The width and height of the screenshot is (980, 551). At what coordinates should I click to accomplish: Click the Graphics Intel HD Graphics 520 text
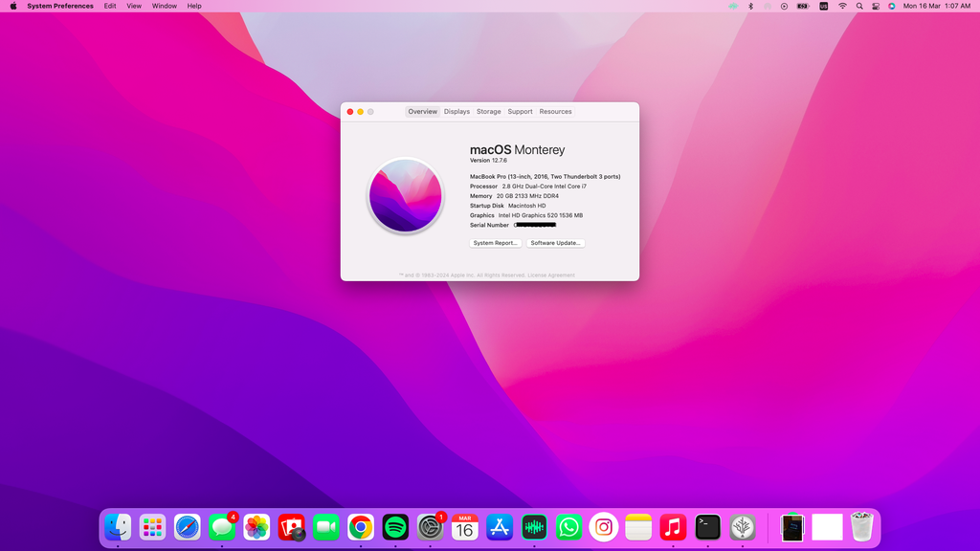click(526, 215)
